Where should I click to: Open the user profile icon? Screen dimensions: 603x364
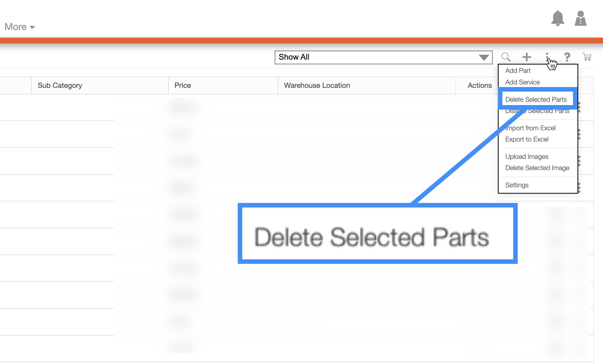click(x=580, y=18)
